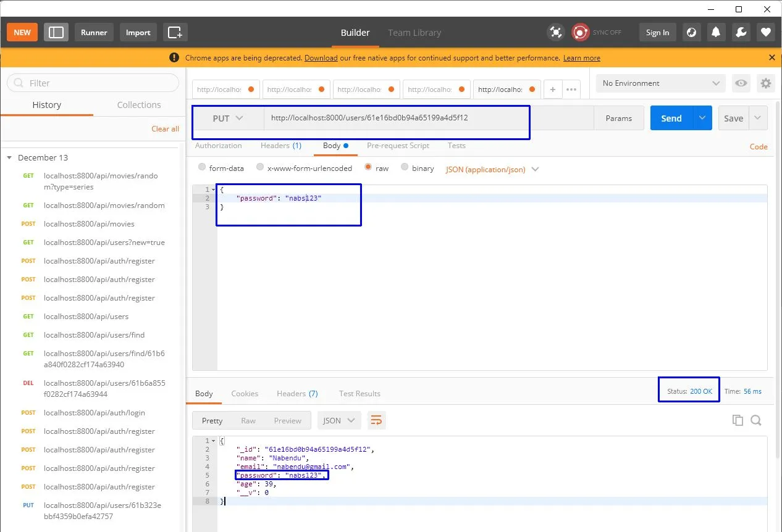Click the blue Send button

(x=672, y=118)
